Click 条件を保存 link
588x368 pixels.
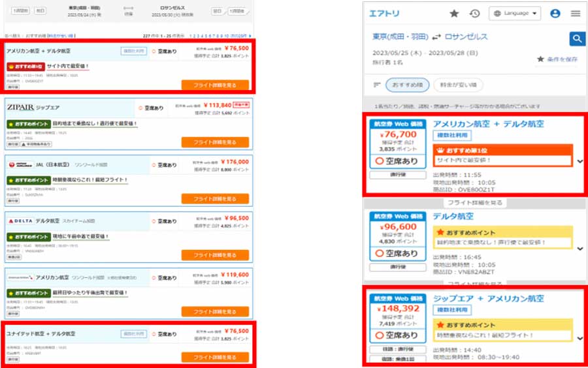562,59
